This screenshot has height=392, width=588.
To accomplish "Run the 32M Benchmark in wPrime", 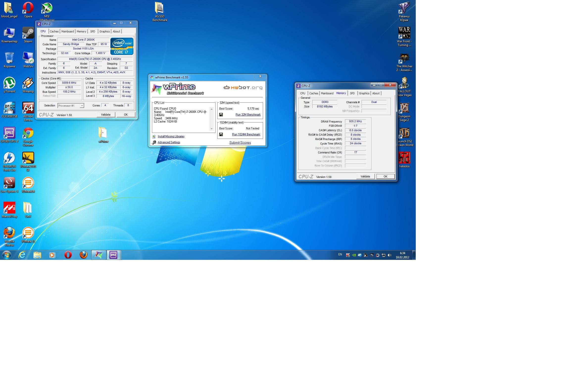I will (x=248, y=115).
